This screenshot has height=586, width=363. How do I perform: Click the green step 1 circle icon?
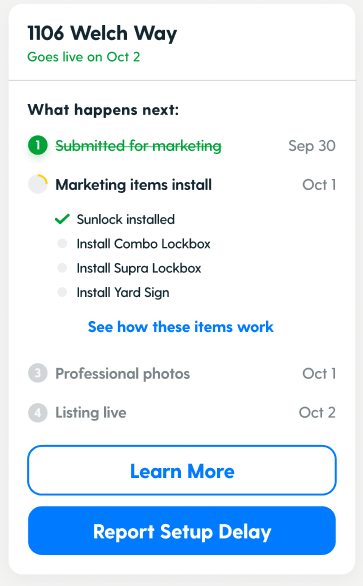click(38, 145)
